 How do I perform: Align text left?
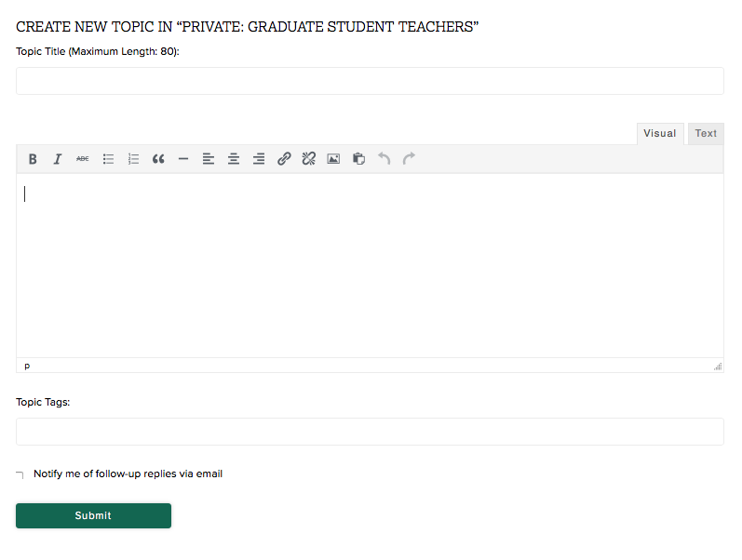tap(209, 159)
